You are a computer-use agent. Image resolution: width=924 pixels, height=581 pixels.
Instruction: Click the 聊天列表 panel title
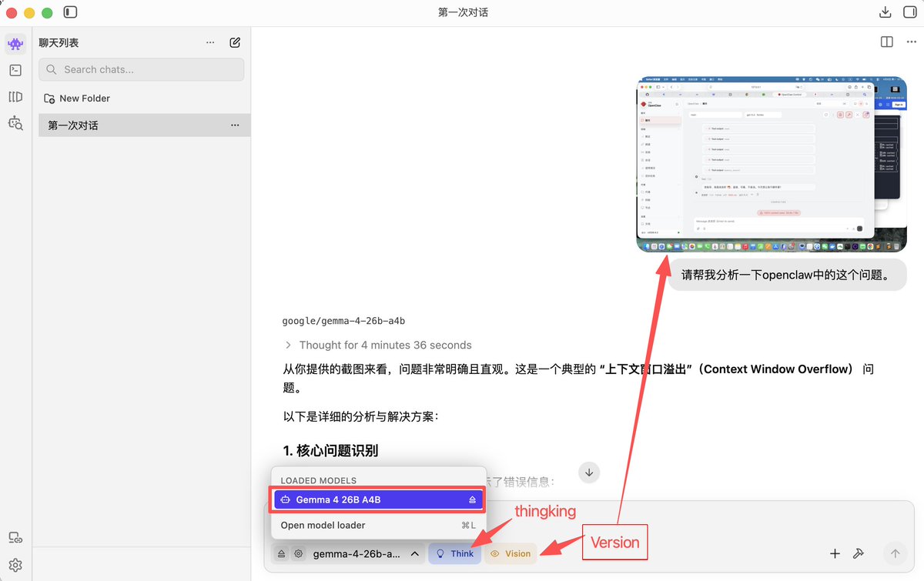59,43
